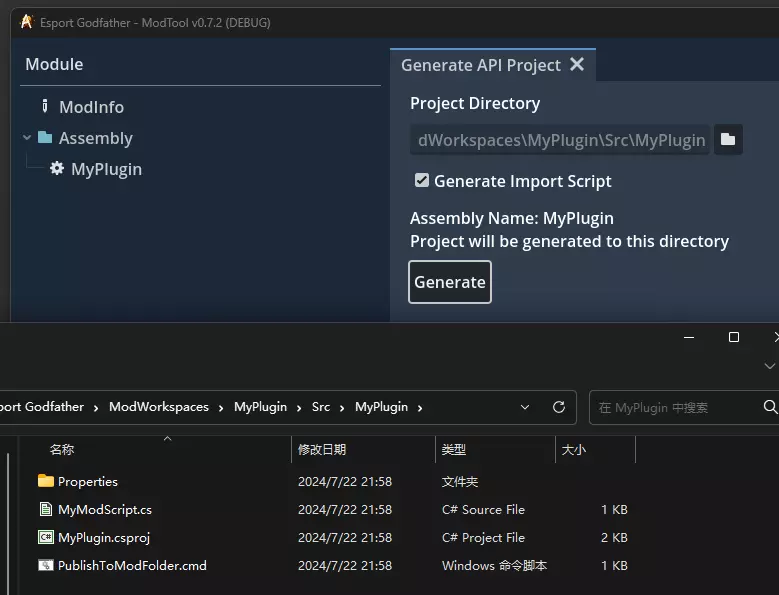Click the Generate button

click(450, 282)
